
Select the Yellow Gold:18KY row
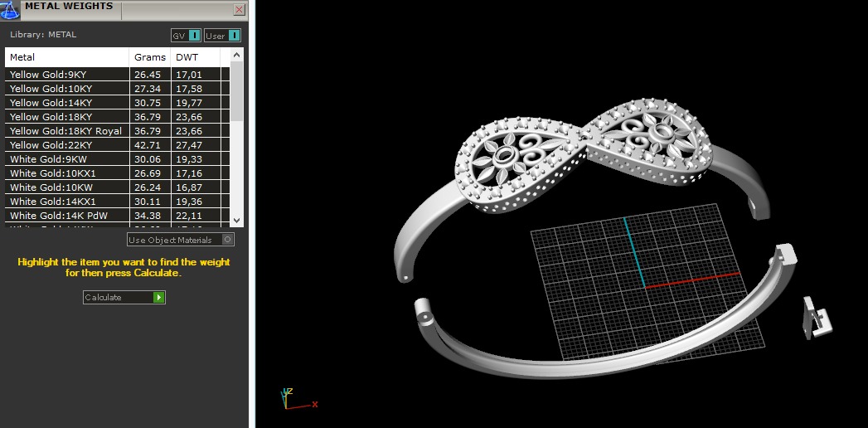pyautogui.click(x=118, y=117)
